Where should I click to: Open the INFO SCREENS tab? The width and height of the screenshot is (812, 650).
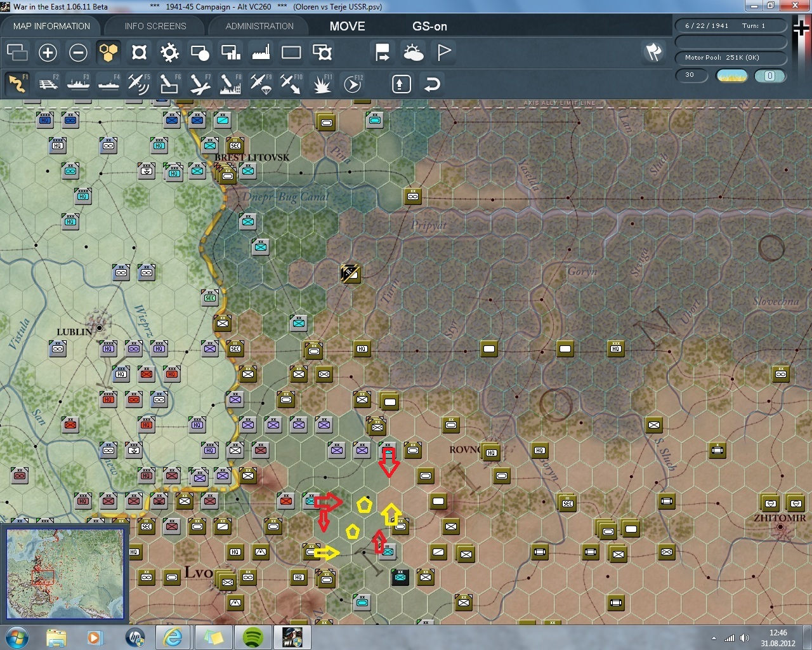coord(155,26)
